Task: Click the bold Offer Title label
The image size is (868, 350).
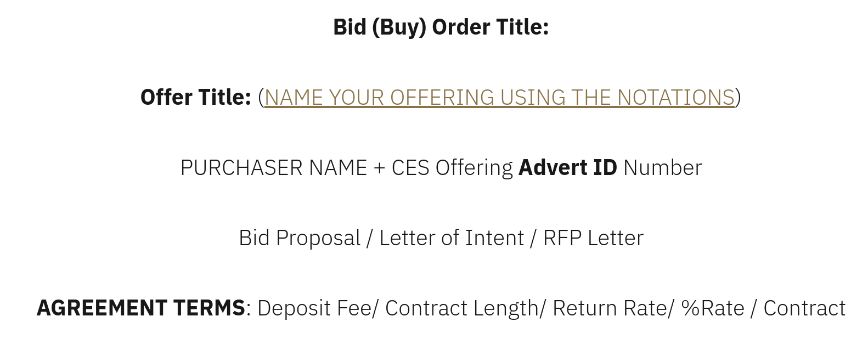Action: (x=195, y=98)
